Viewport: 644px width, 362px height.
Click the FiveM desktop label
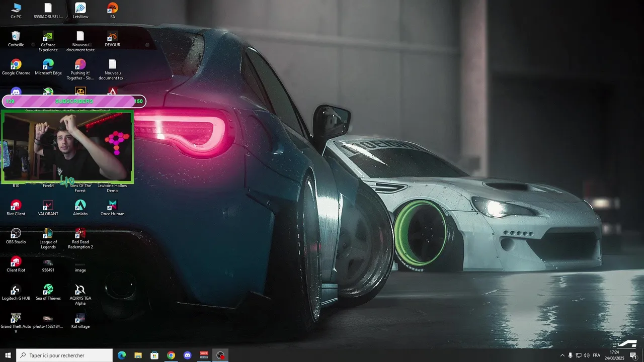click(x=48, y=186)
